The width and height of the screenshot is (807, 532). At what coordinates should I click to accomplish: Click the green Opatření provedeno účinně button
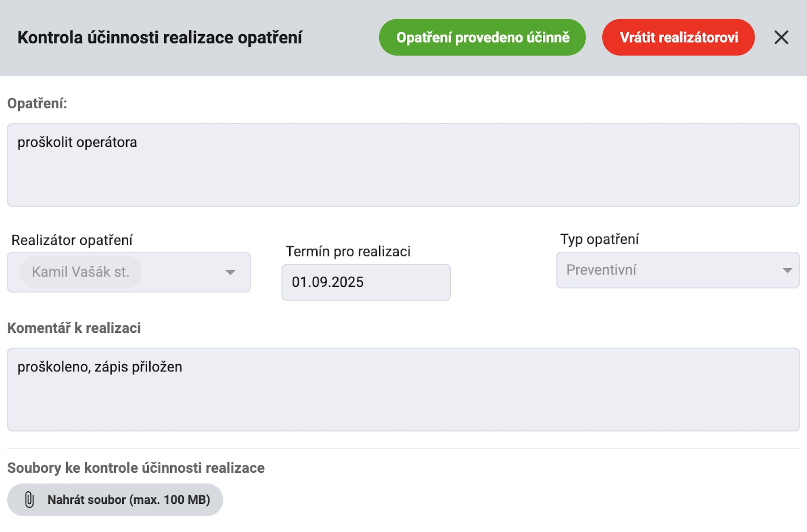click(482, 38)
